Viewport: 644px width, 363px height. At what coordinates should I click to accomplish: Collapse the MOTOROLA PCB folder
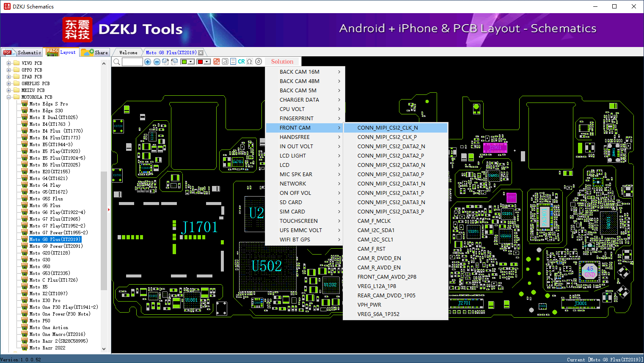coord(9,97)
